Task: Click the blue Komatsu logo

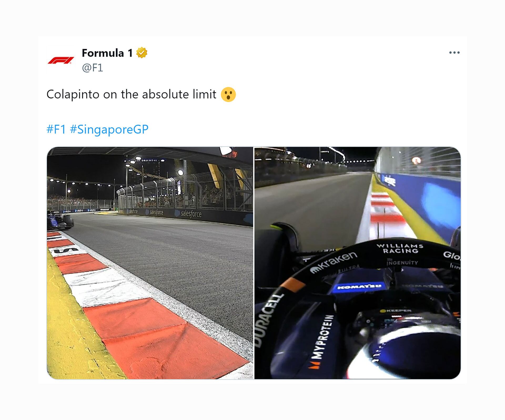Action: point(359,287)
